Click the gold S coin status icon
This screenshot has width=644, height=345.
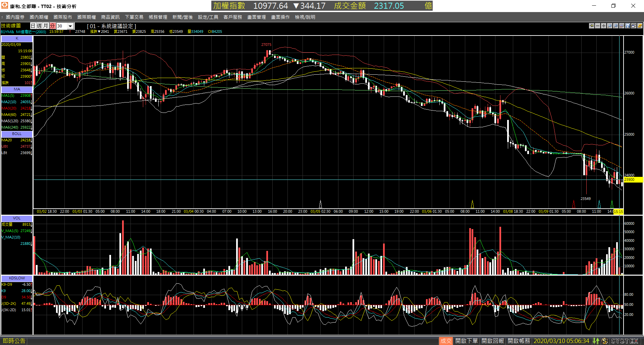tap(605, 341)
